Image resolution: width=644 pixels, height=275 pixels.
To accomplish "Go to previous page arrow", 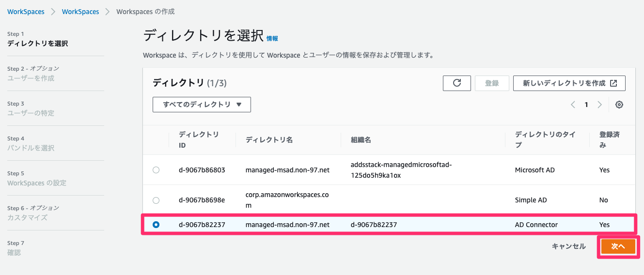I will pos(573,105).
